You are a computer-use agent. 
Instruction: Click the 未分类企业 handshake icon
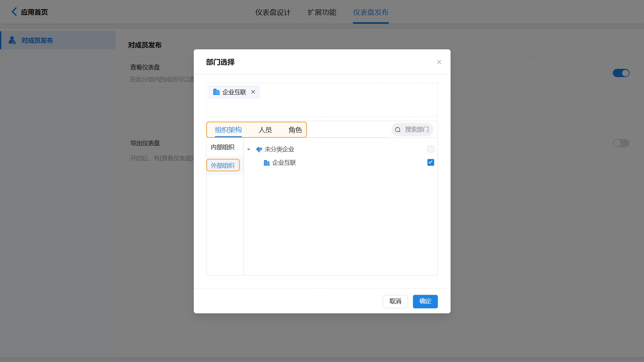point(259,149)
